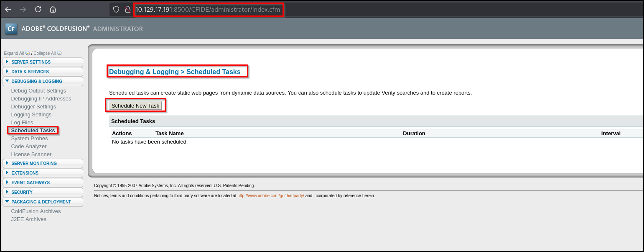644x252 pixels.
Task: Go back using the browser back arrow
Action: tap(8, 9)
